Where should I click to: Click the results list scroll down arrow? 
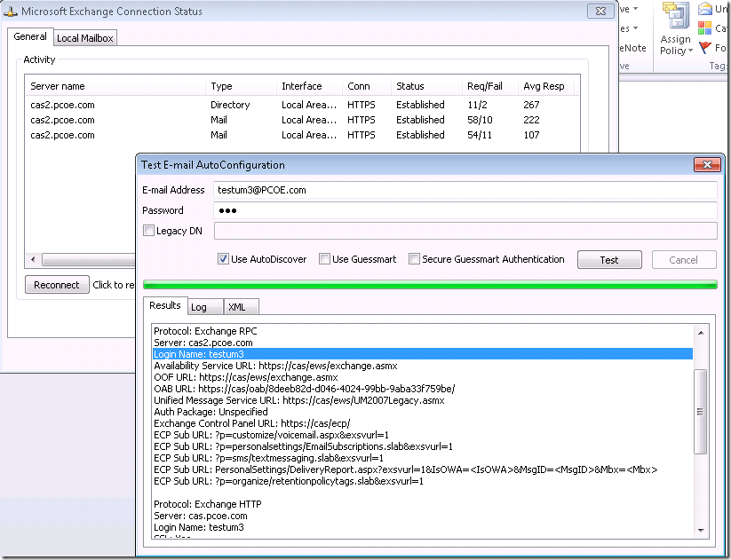point(701,530)
